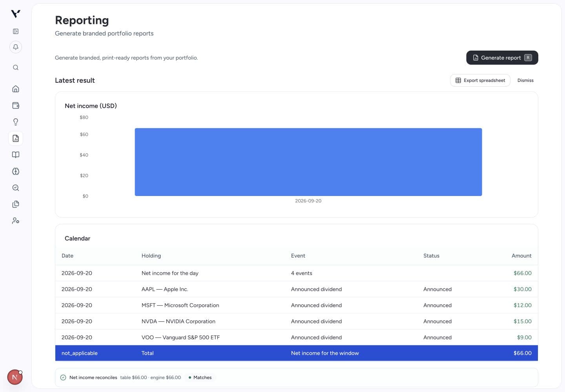Open the stacked documents icon
Screen dimensions: 565x392
(x=16, y=204)
